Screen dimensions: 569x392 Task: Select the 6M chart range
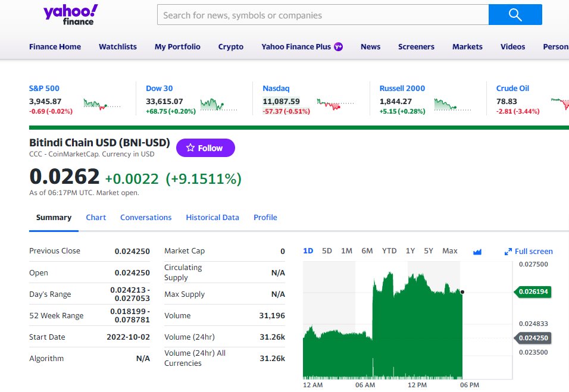[367, 251]
